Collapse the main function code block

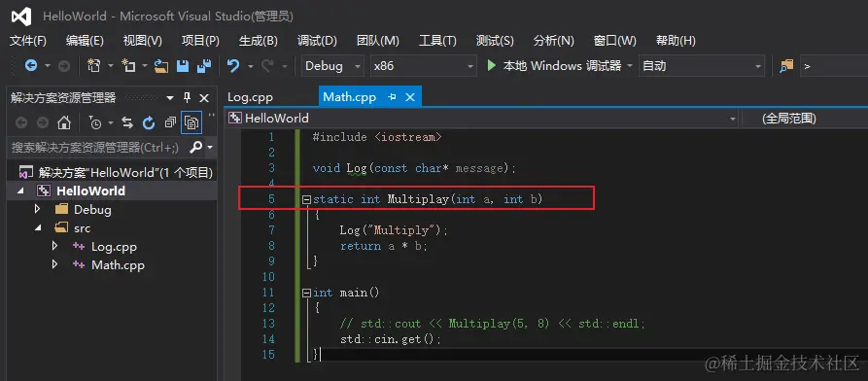click(306, 293)
